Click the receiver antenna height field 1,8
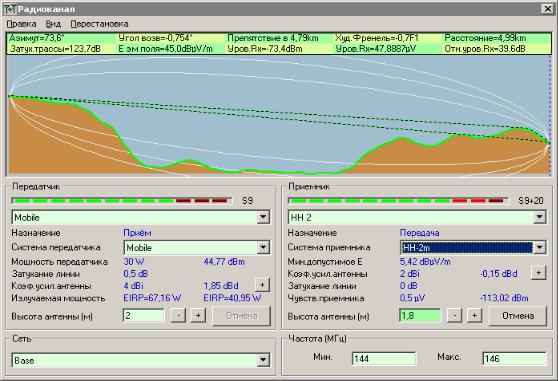 click(x=420, y=316)
